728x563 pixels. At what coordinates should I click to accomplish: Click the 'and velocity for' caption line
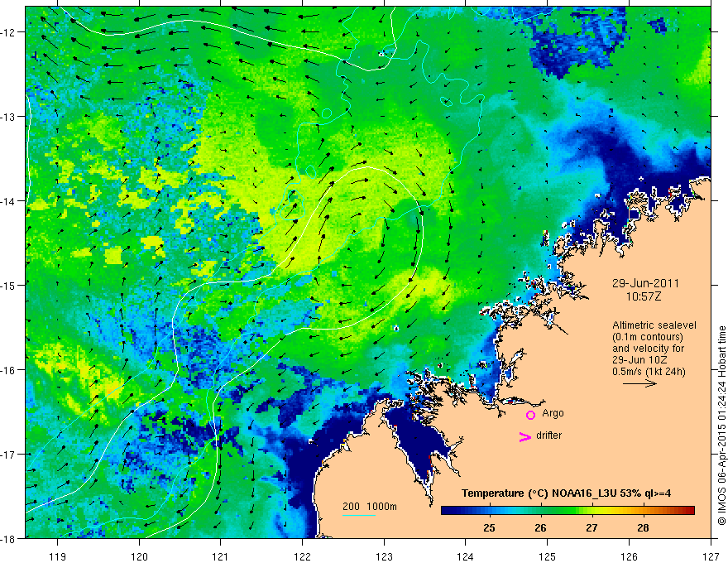[648, 349]
